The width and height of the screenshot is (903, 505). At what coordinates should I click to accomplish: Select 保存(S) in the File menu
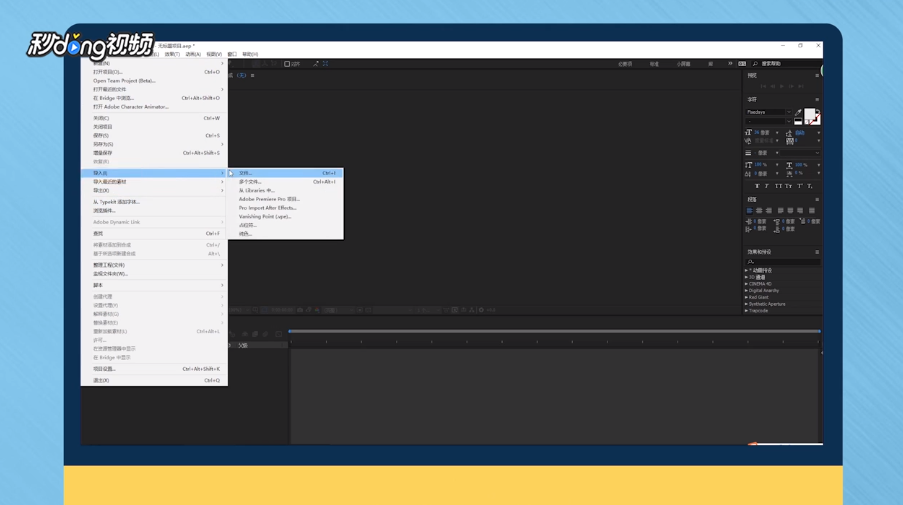(154, 135)
